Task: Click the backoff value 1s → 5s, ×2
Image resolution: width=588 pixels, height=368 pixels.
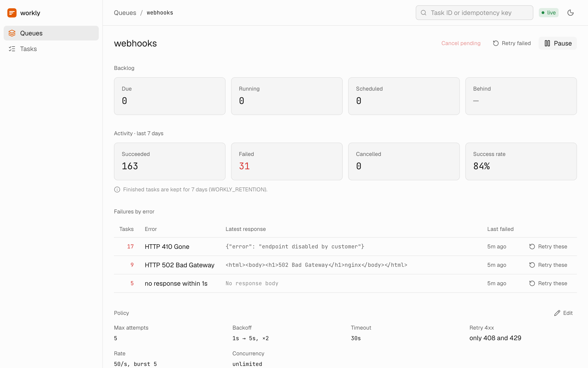Action: (x=251, y=338)
